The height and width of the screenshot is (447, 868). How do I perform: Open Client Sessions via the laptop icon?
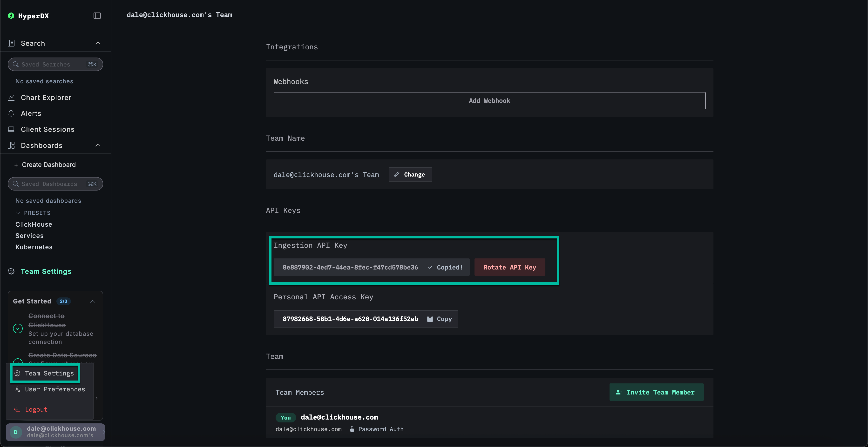point(11,129)
